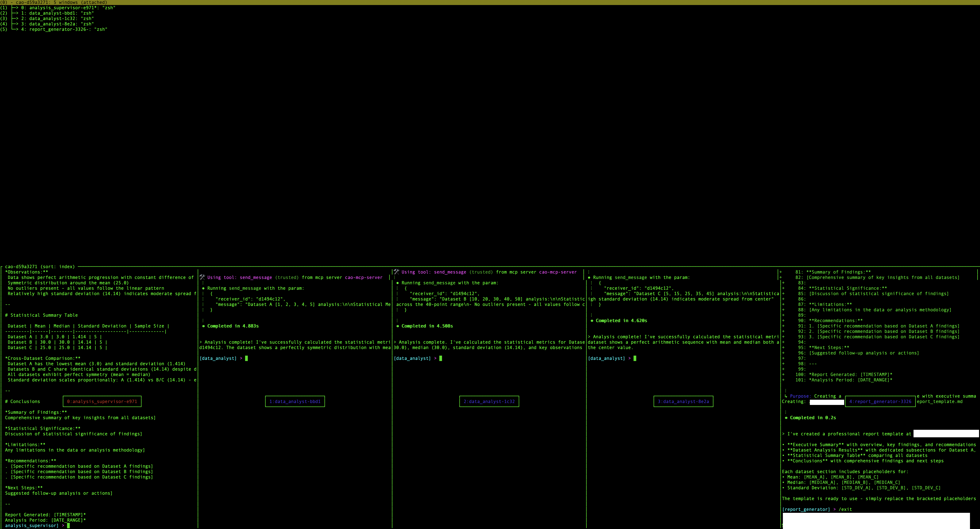
Task: Click the bullet beside Completed in 4.508s
Action: coord(398,326)
